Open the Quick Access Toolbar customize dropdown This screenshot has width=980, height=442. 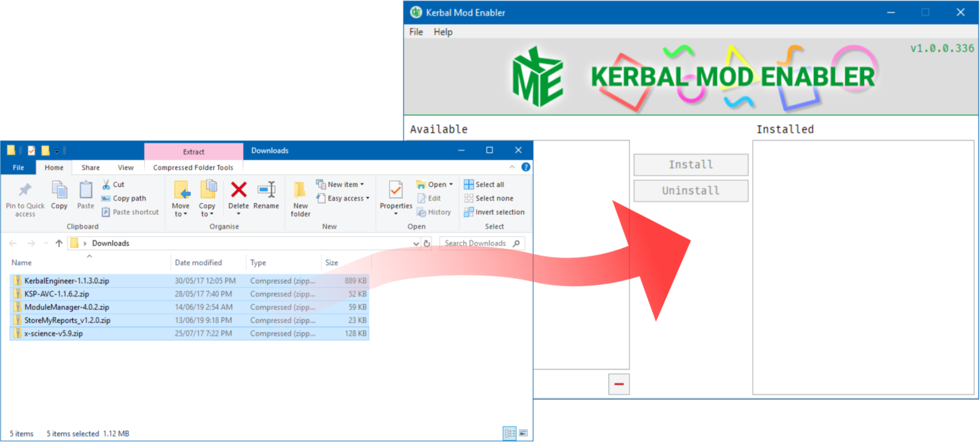[x=57, y=151]
